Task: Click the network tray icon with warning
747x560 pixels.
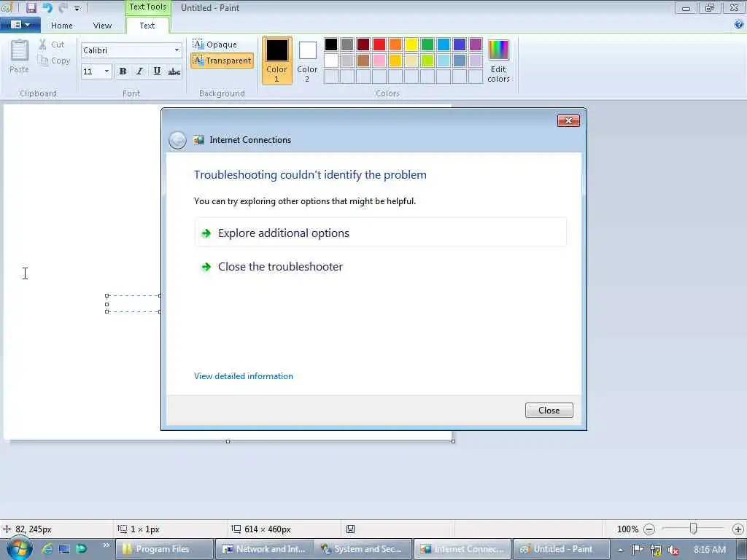Action: (x=656, y=550)
